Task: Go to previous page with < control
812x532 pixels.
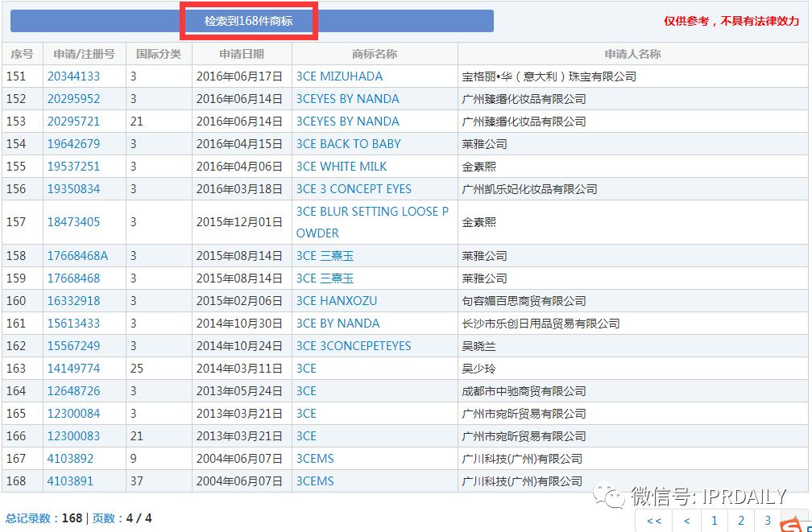Action: pos(686,521)
